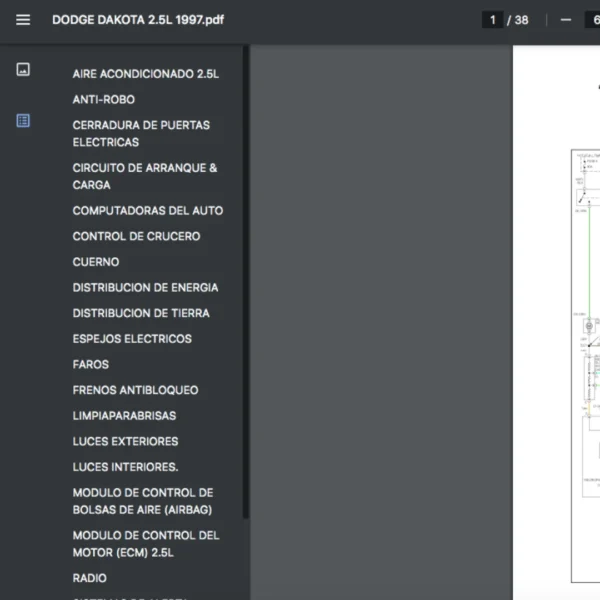600x600 pixels.
Task: Toggle the sidebar hamburger menu
Action: coord(23,20)
